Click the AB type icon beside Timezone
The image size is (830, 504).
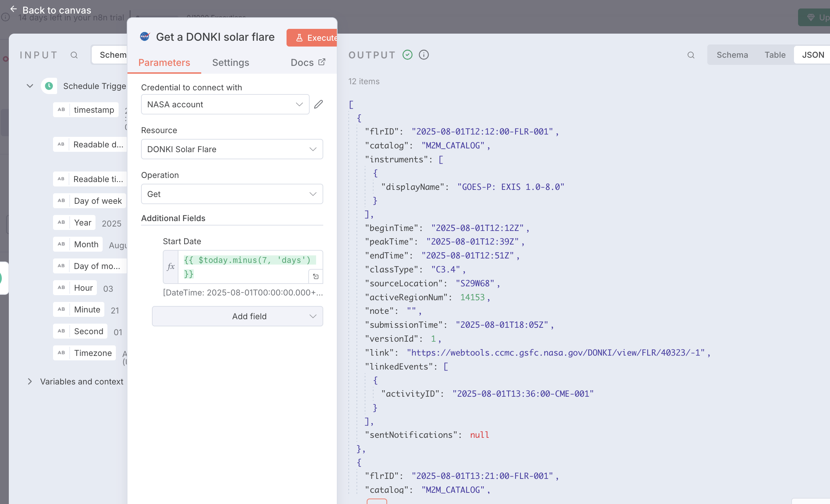pyautogui.click(x=61, y=353)
